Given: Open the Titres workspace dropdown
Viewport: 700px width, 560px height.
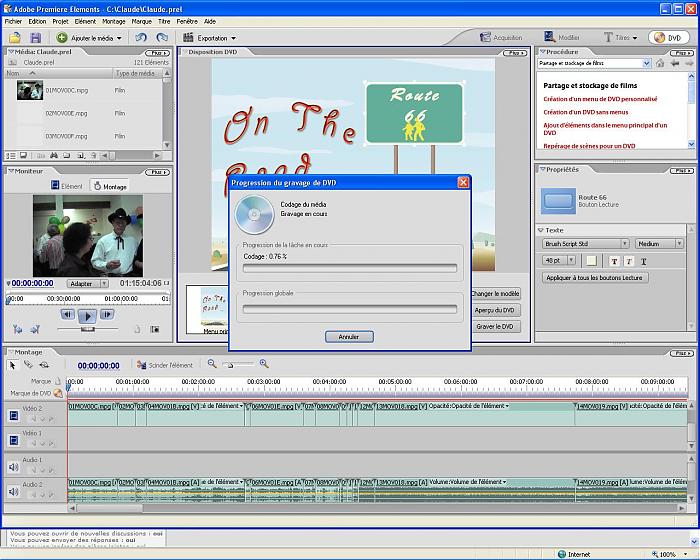Looking at the screenshot, I should click(620, 38).
